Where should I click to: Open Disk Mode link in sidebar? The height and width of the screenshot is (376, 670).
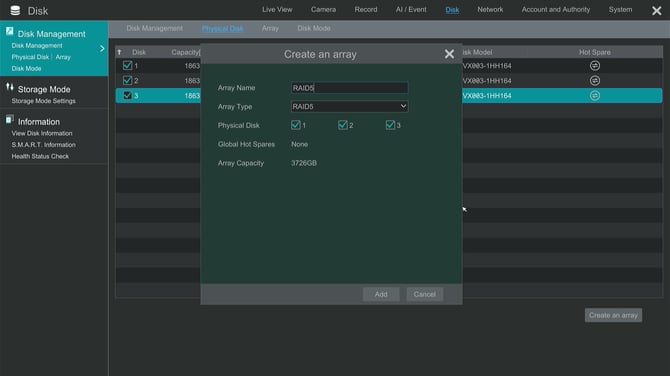26,69
